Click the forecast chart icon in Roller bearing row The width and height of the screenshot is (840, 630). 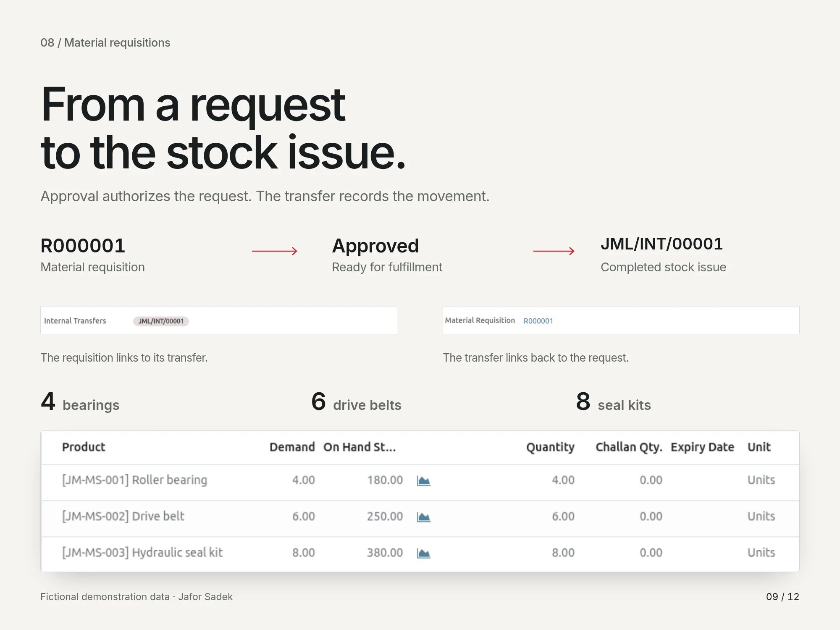pos(423,480)
